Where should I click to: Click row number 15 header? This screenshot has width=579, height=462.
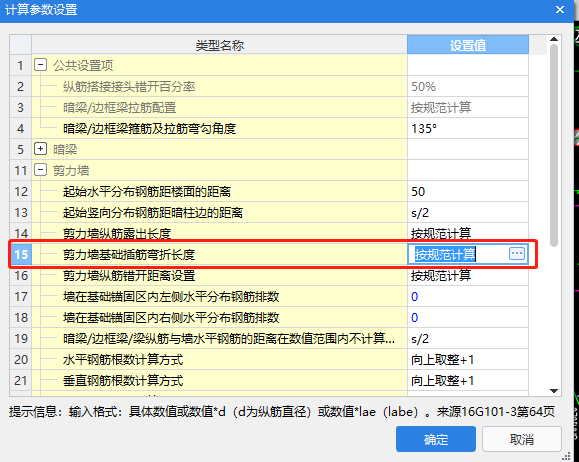21,254
